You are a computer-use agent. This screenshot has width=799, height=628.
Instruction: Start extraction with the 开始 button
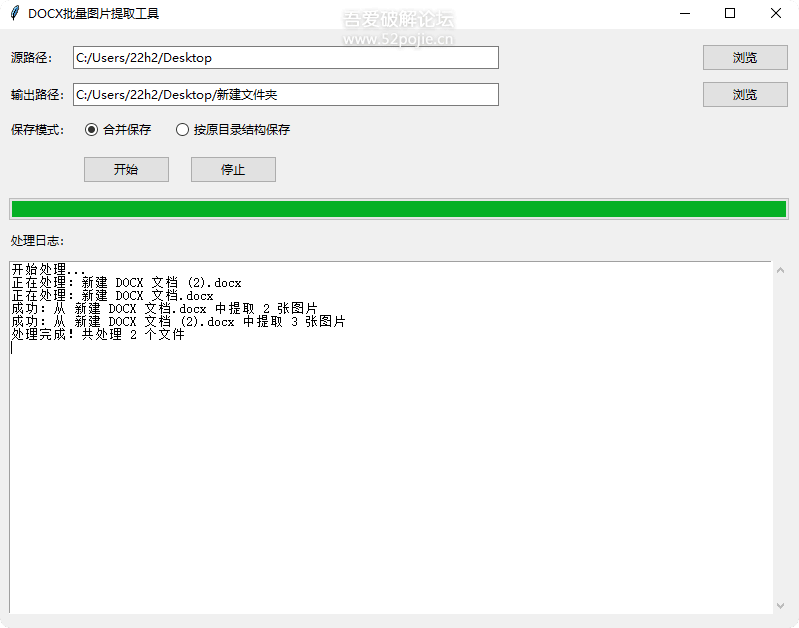click(126, 169)
